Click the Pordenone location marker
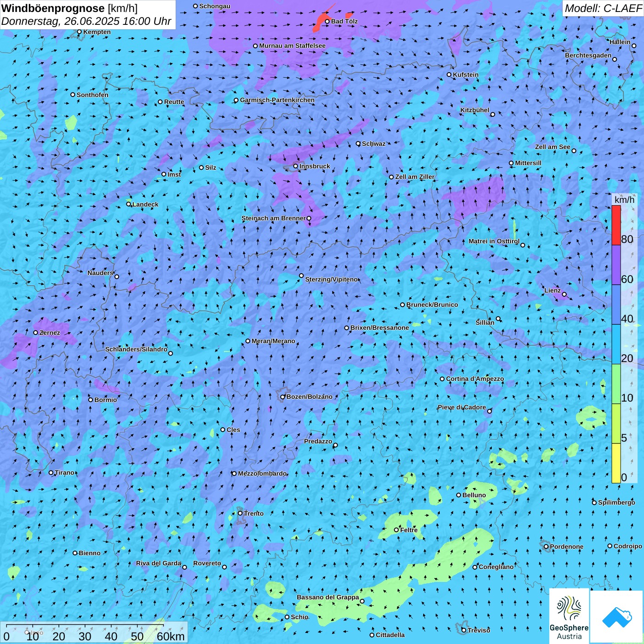This screenshot has height=644, width=644. tap(546, 546)
